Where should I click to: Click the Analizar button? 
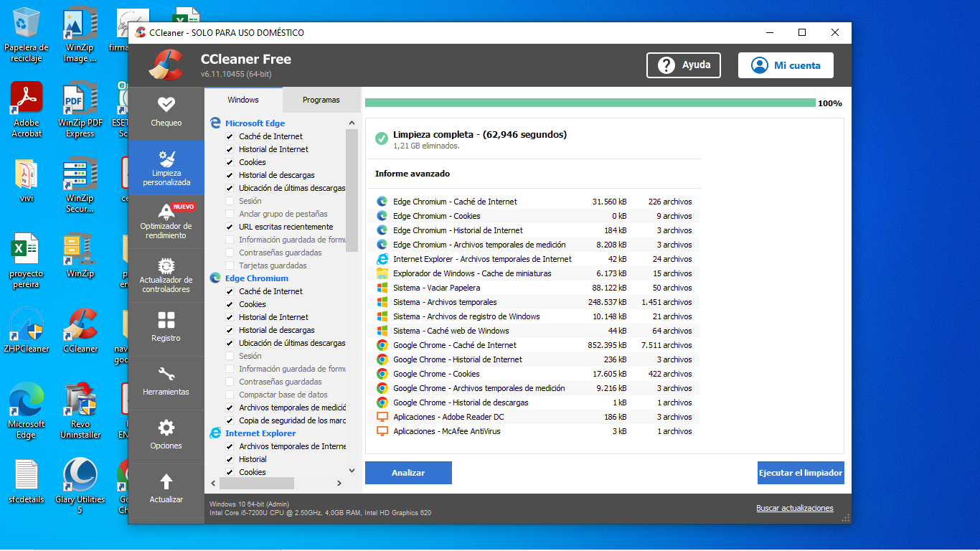pos(408,473)
